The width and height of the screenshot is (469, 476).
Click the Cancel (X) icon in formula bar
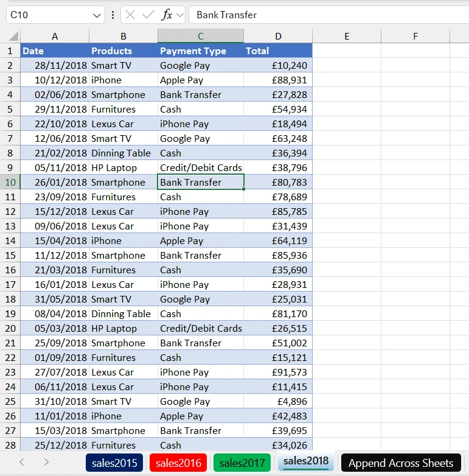click(x=130, y=15)
